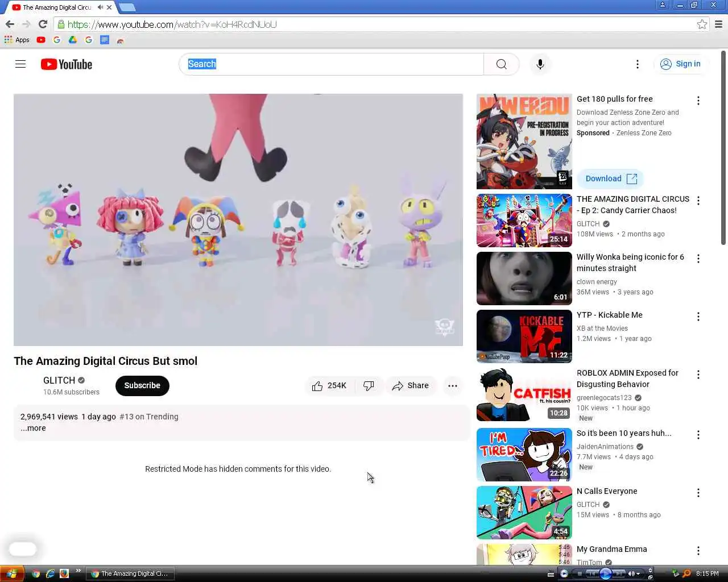Share the video

click(x=411, y=385)
